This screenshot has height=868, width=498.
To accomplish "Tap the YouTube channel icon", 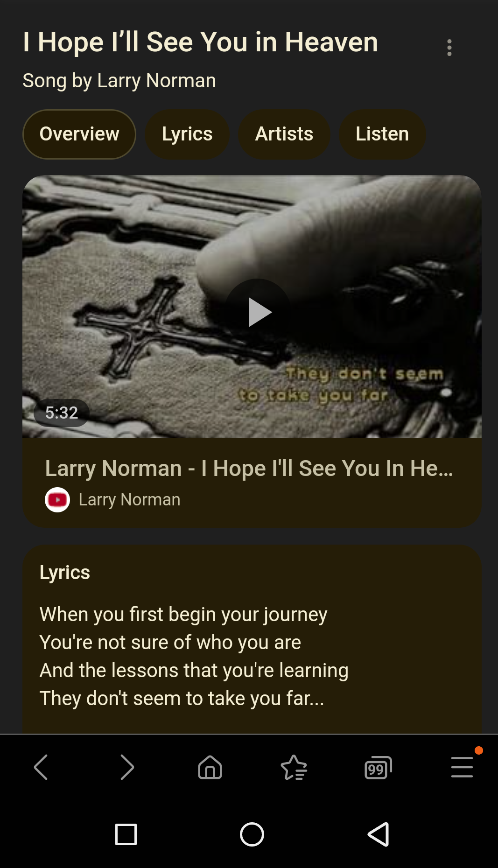I will pyautogui.click(x=57, y=500).
